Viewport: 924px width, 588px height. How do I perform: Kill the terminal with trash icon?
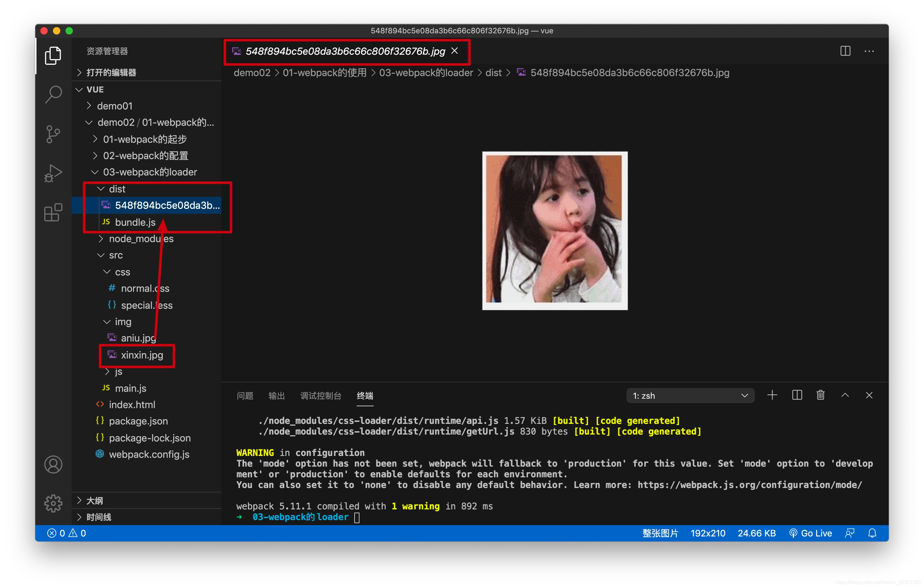821,395
